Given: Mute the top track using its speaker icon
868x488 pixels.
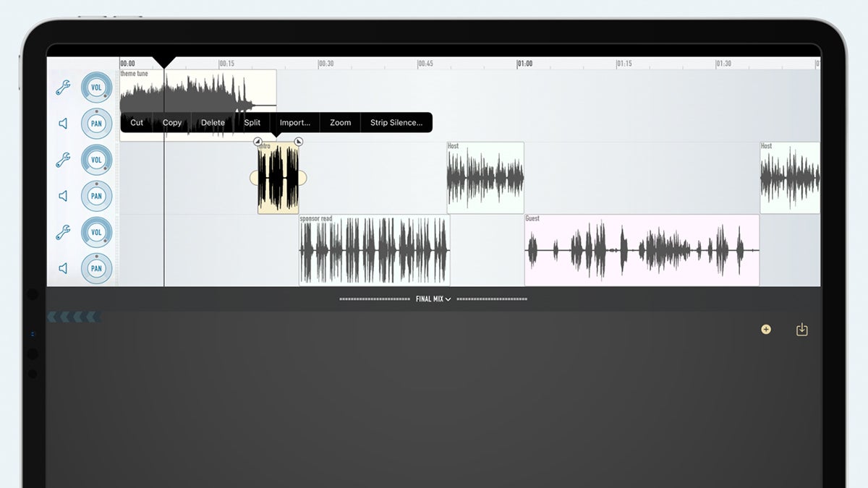Looking at the screenshot, I should click(x=63, y=123).
